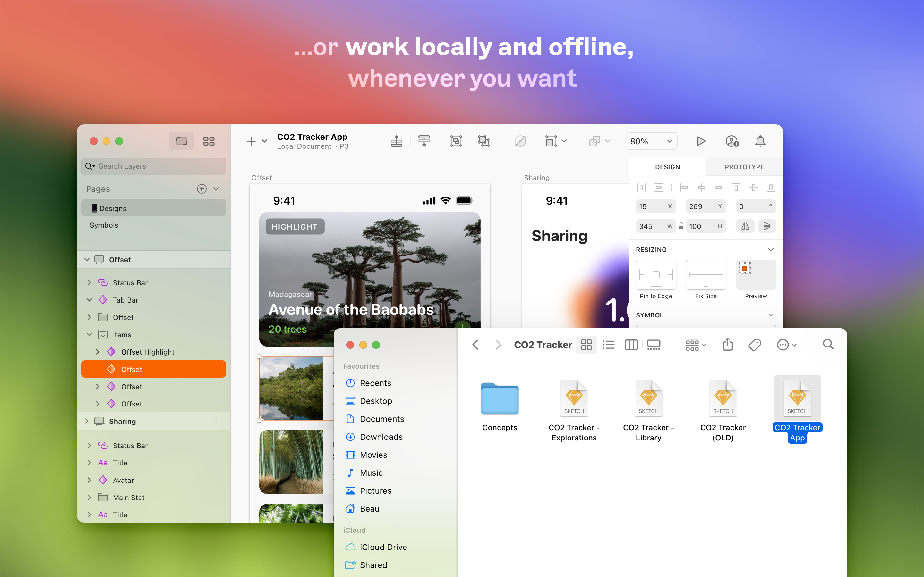Click the Finder share icon
The image size is (924, 577).
[x=727, y=345]
